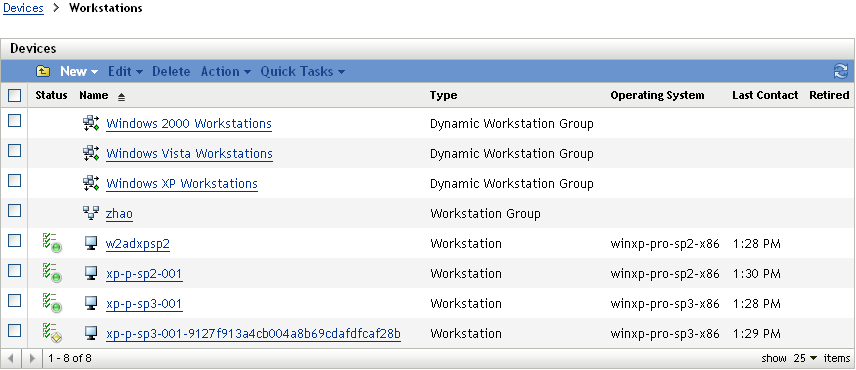Tick the select-all checkbox in header row
This screenshot has height=370, width=856.
(x=15, y=96)
